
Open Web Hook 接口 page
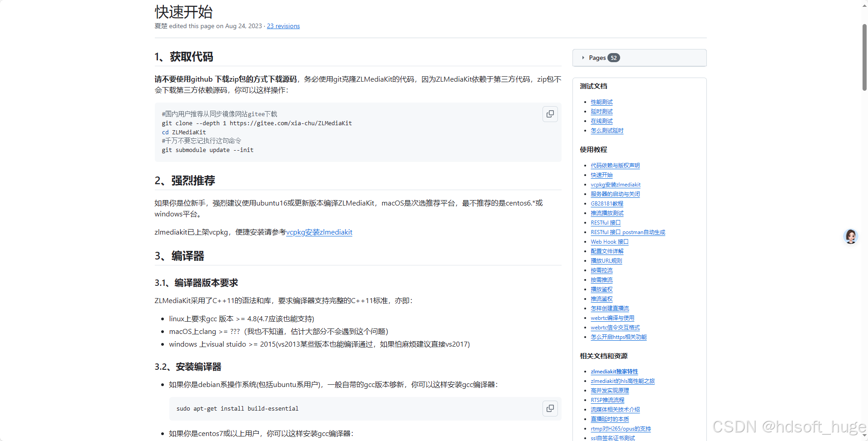[x=610, y=242]
